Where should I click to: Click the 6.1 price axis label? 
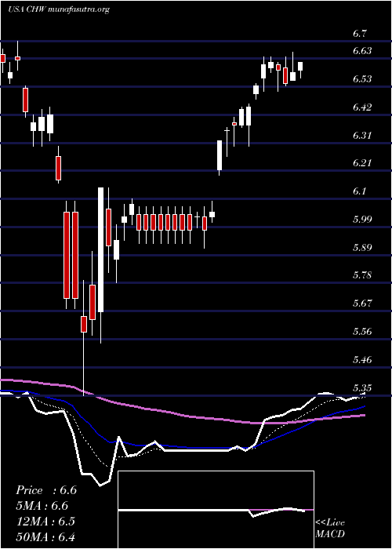(359, 191)
